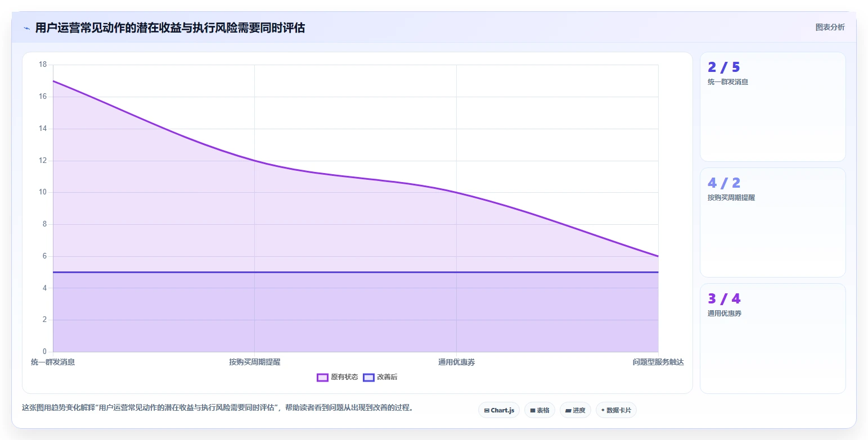Open the 3 / 4 通用优惠券 card
The width and height of the screenshot is (868, 440).
[773, 338]
